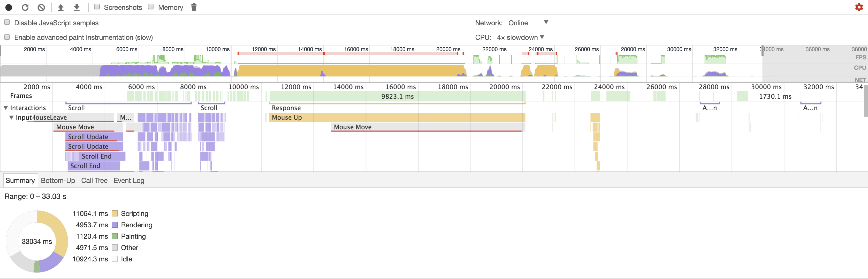The image size is (868, 279).
Task: Switch to the Call Tree tab
Action: click(94, 181)
